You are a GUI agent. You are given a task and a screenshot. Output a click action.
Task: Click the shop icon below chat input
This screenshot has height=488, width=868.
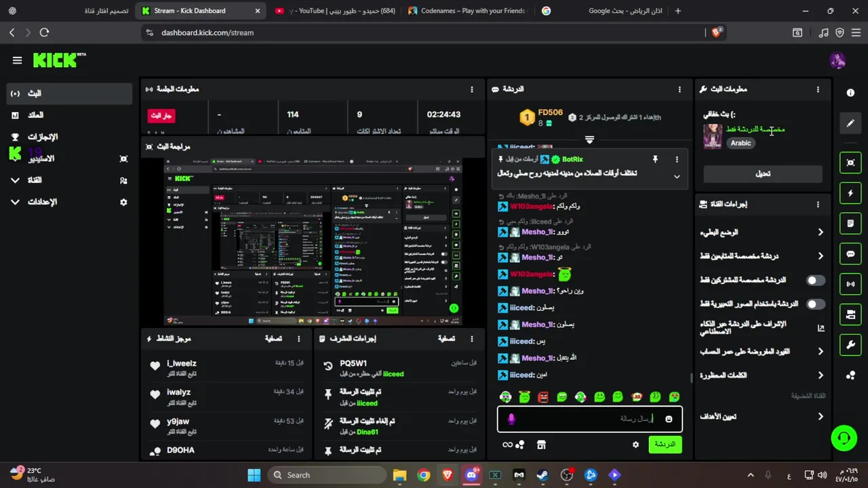[541, 445]
